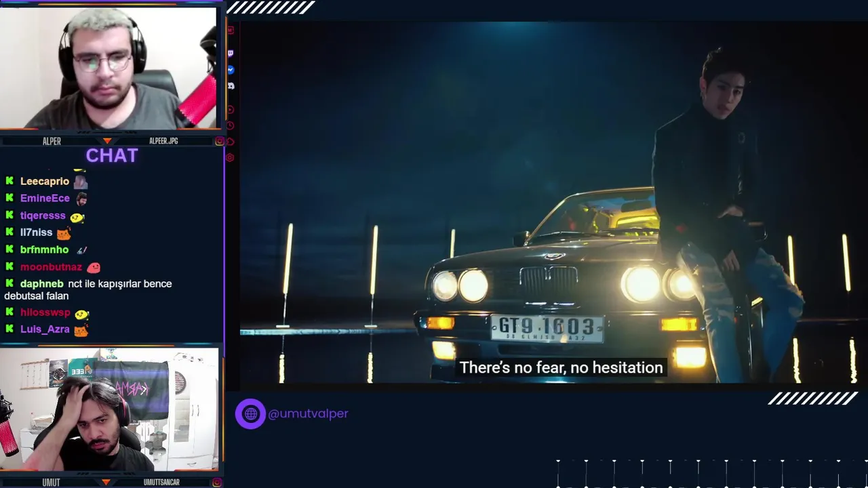Click the Kick badge next to Leecaprio
The image size is (868, 488).
pos(9,181)
